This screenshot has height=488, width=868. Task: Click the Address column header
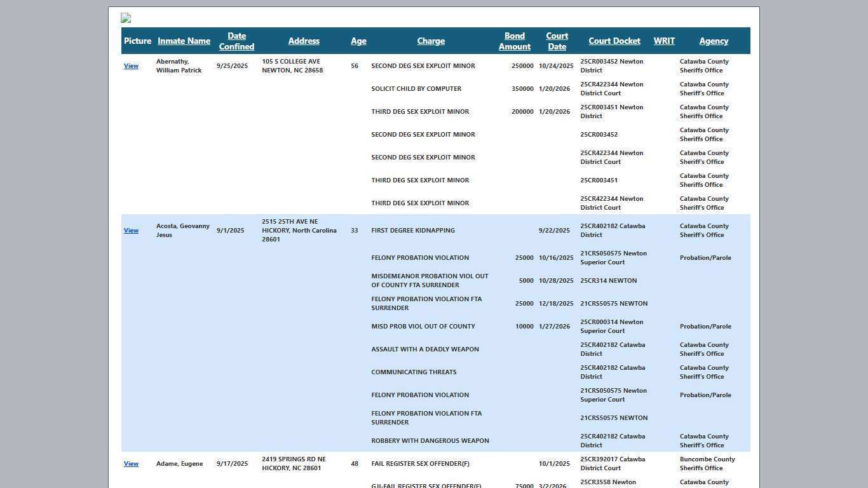(304, 41)
